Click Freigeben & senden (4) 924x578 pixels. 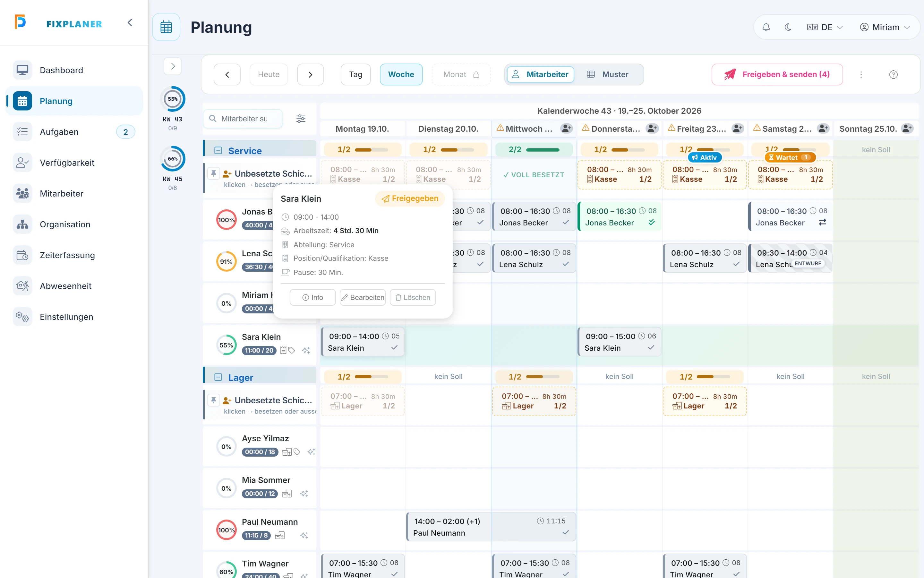[777, 74]
